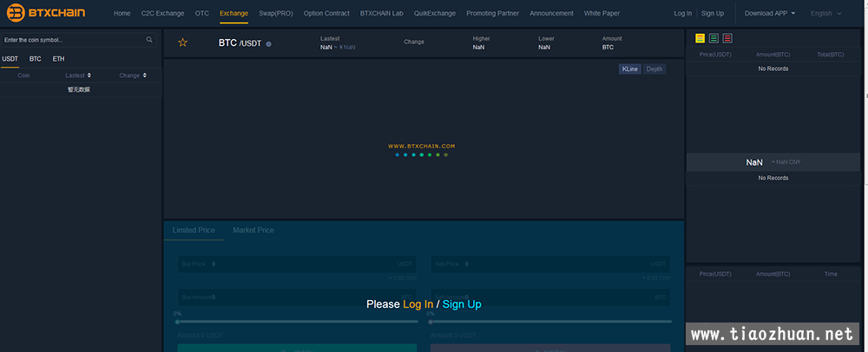Viewport: 868px width, 352px height.
Task: Open OTC menu item
Action: (x=202, y=13)
